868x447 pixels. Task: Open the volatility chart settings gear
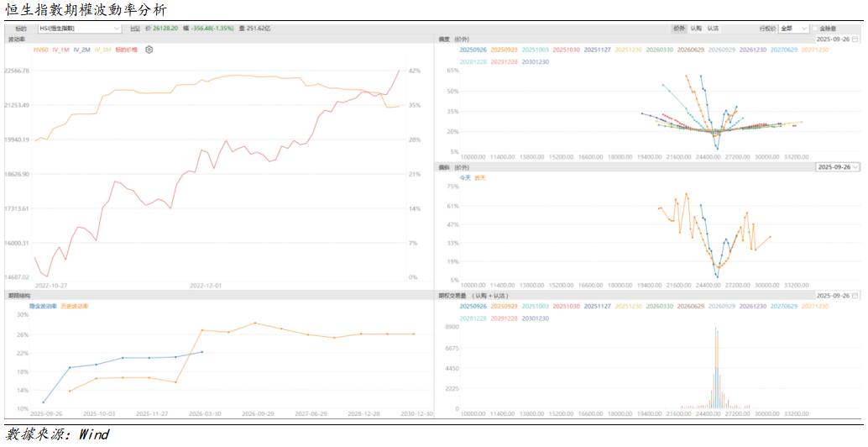[149, 50]
